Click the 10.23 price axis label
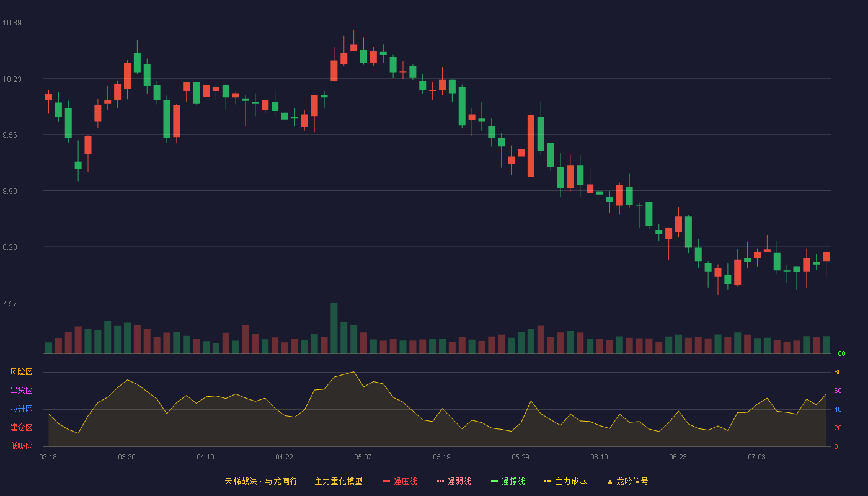The image size is (868, 496). point(12,79)
